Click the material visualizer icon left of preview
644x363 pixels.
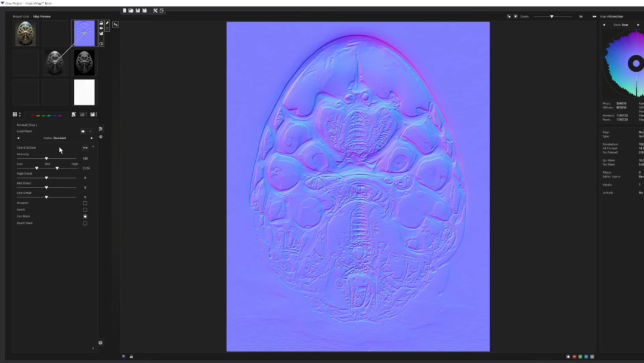pyautogui.click(x=116, y=24)
